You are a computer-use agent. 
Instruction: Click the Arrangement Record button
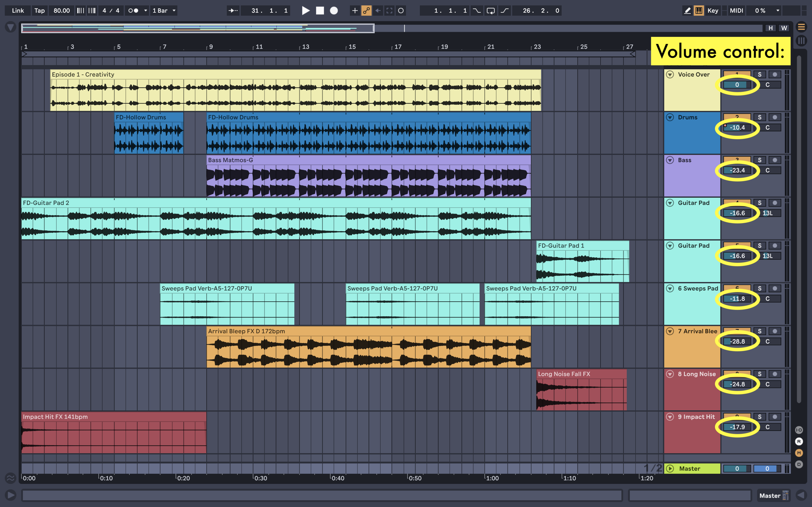tap(334, 10)
